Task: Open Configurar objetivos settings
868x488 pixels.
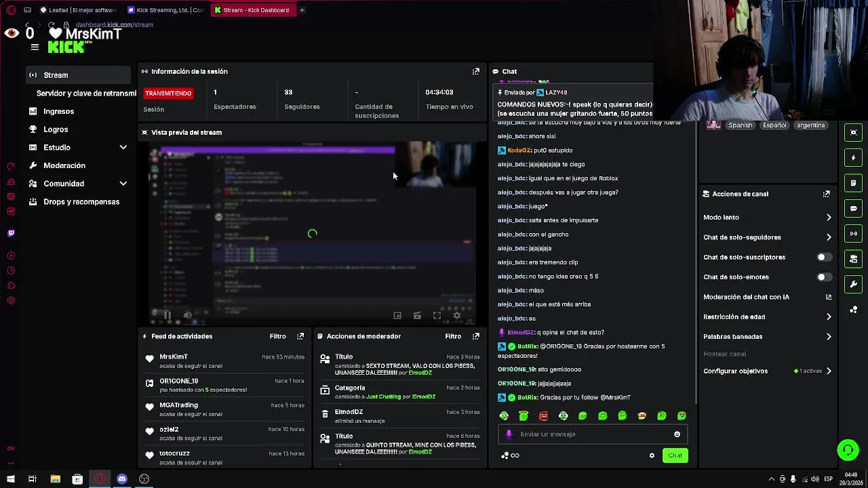Action: pyautogui.click(x=766, y=371)
